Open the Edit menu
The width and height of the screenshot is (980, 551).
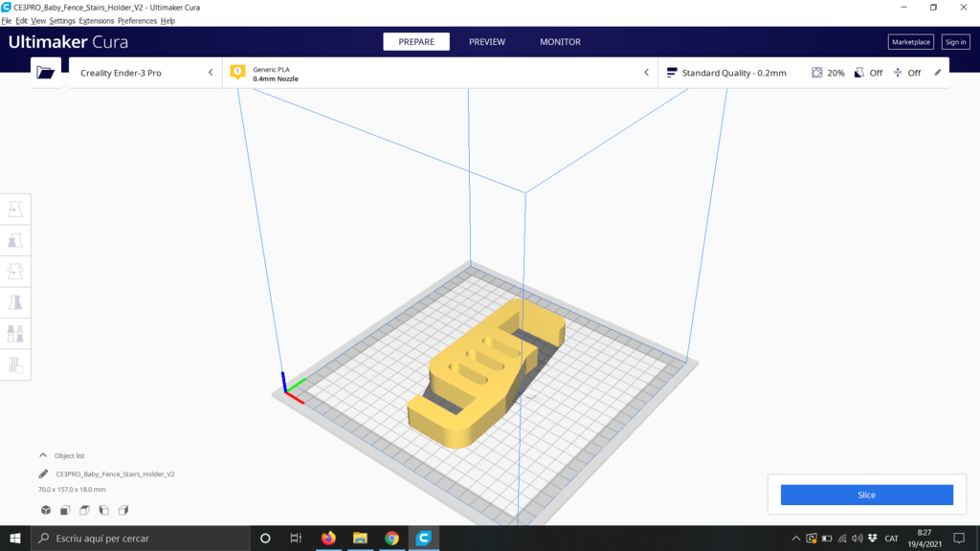pos(21,21)
